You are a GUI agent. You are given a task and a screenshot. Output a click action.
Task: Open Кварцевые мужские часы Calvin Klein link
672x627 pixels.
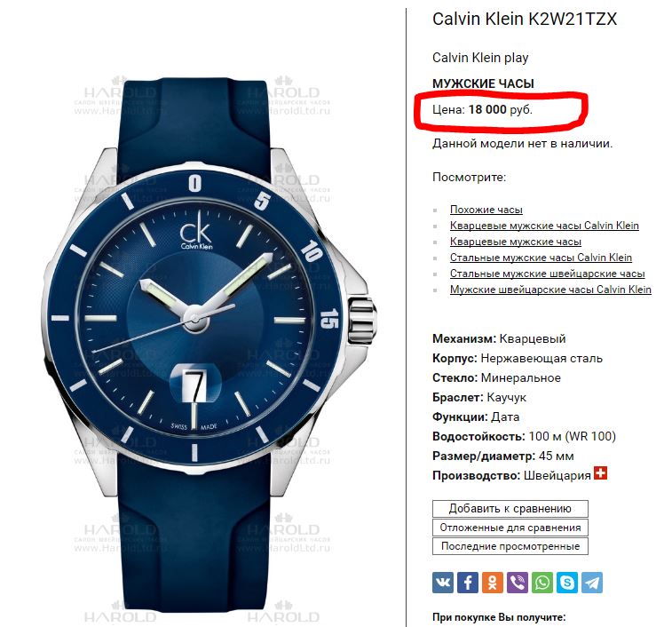[x=544, y=226]
